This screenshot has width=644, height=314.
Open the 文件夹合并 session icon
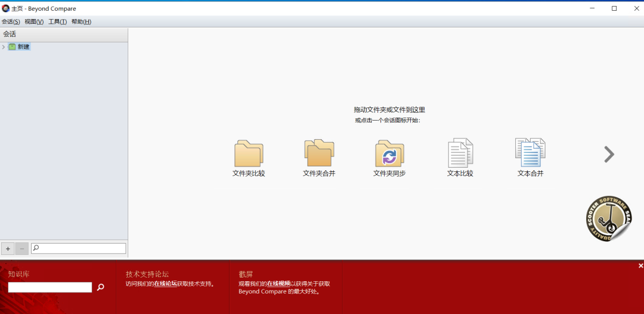pos(319,158)
